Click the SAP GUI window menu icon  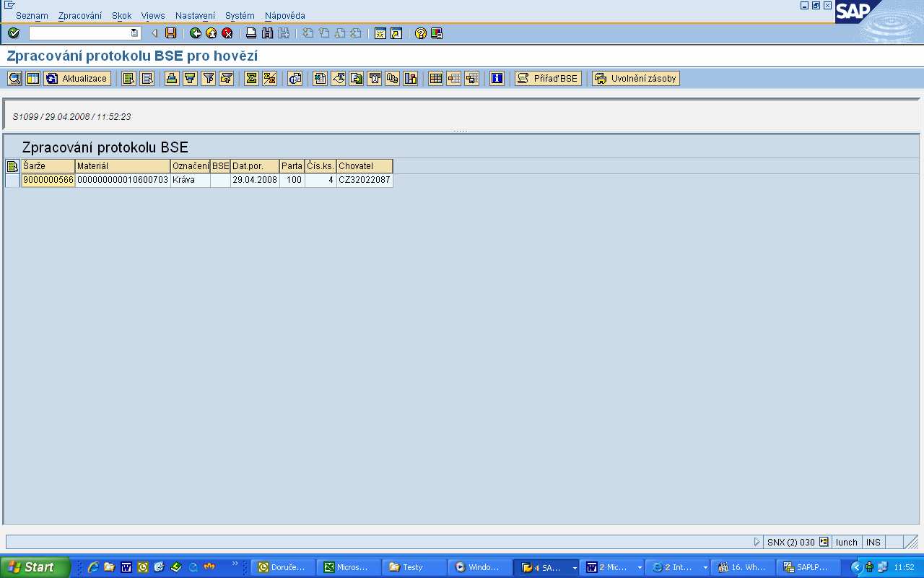click(x=9, y=4)
